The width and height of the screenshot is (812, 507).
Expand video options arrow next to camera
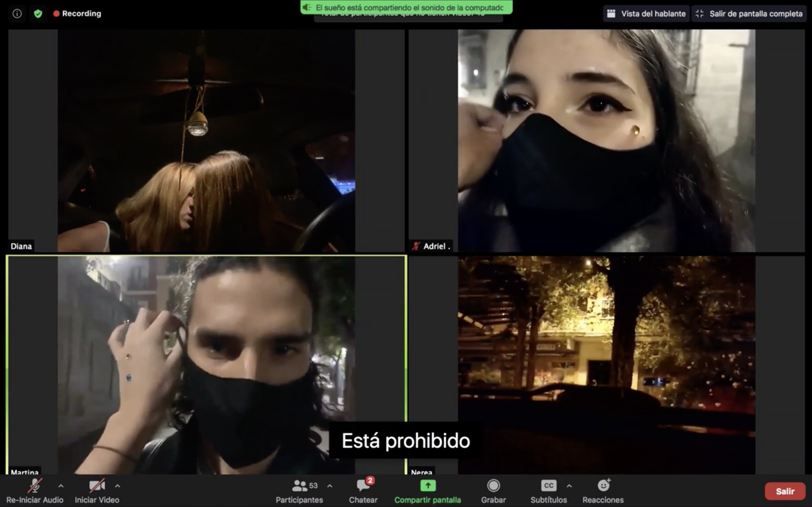pos(117,486)
